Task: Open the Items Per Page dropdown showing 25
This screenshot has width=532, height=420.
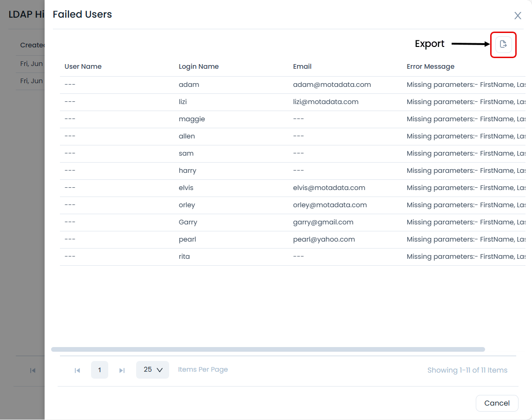Action: [152, 369]
